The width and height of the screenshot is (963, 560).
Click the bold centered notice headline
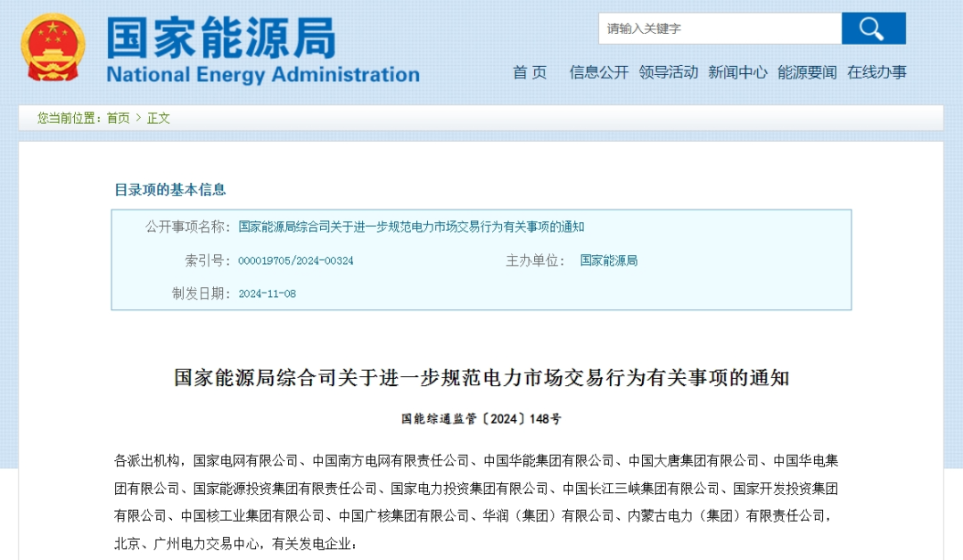click(481, 377)
